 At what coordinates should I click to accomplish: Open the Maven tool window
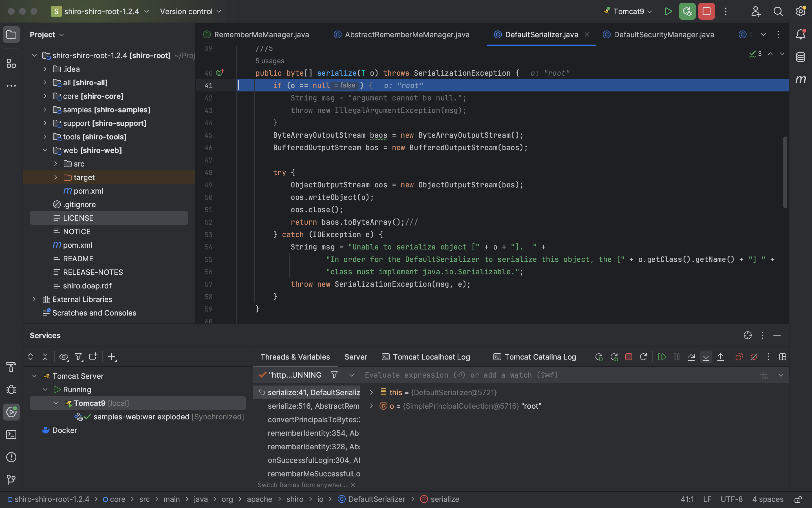801,79
